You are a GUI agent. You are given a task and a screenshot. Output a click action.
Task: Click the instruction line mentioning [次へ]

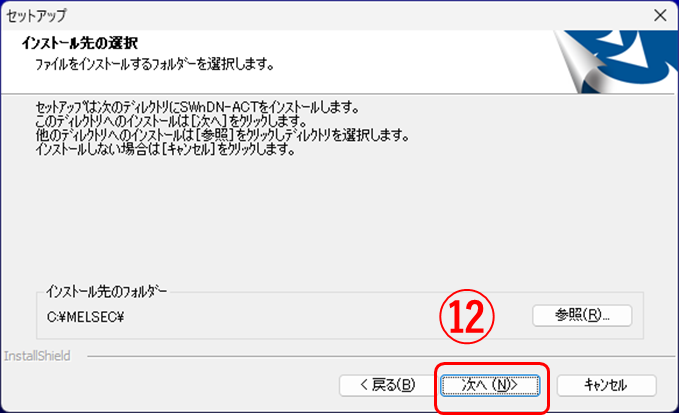pyautogui.click(x=171, y=121)
